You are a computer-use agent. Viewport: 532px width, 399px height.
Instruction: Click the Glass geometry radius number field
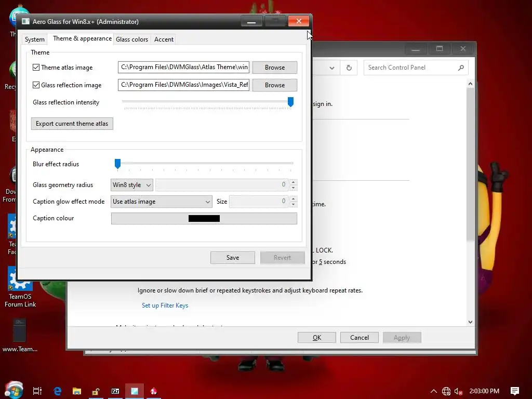(x=222, y=185)
